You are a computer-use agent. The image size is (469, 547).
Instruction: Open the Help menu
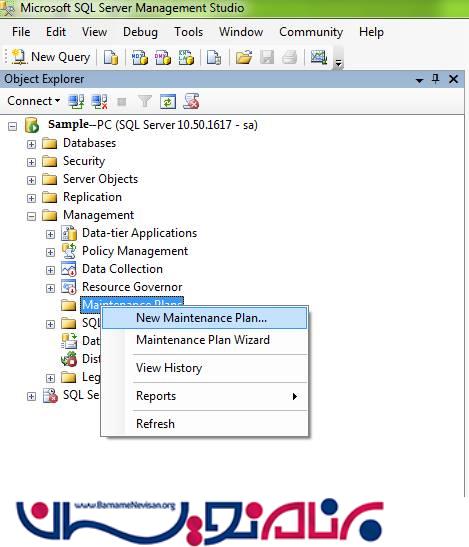371,32
